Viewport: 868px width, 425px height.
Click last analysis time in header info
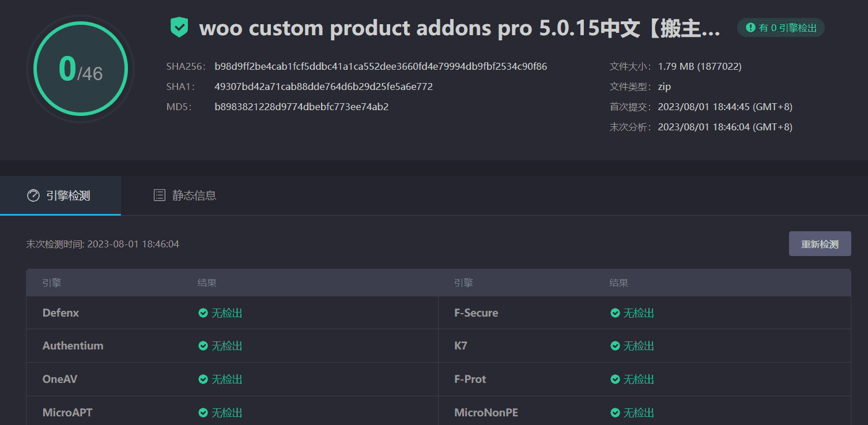[725, 127]
